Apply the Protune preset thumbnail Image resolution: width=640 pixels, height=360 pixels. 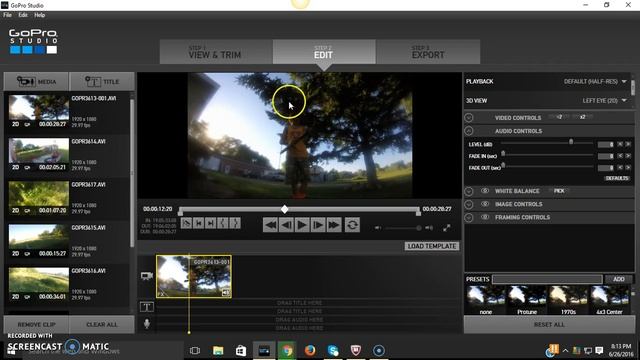pos(527,298)
